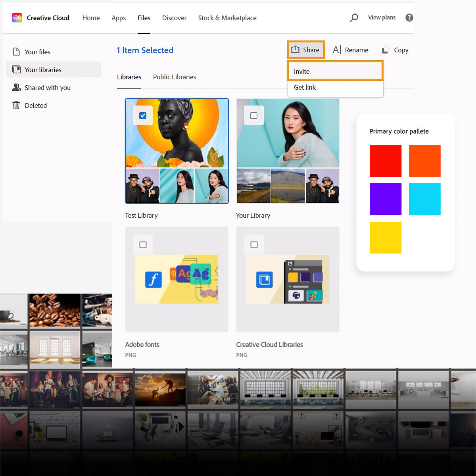This screenshot has width=476, height=476.
Task: Open the help question mark icon
Action: (x=409, y=17)
